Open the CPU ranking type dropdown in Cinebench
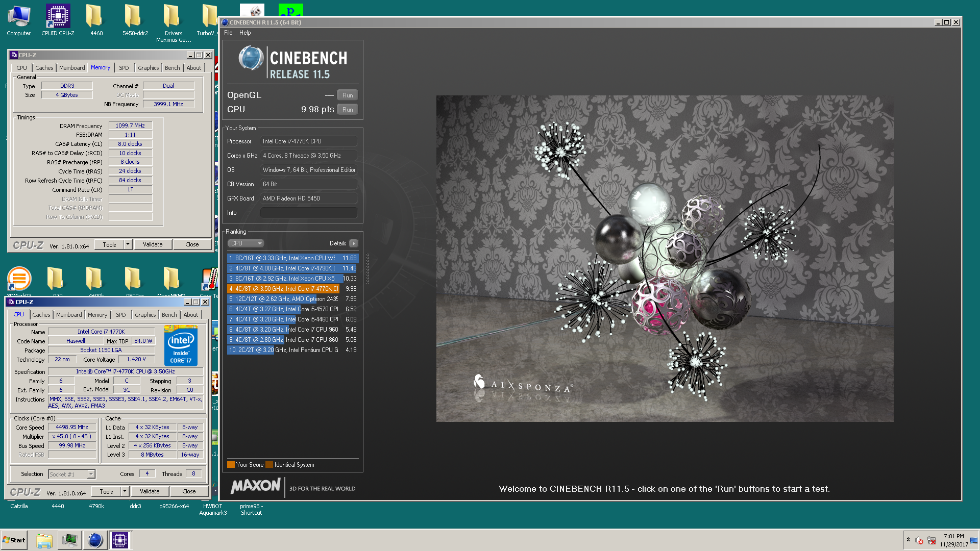This screenshot has width=980, height=551. (x=246, y=243)
